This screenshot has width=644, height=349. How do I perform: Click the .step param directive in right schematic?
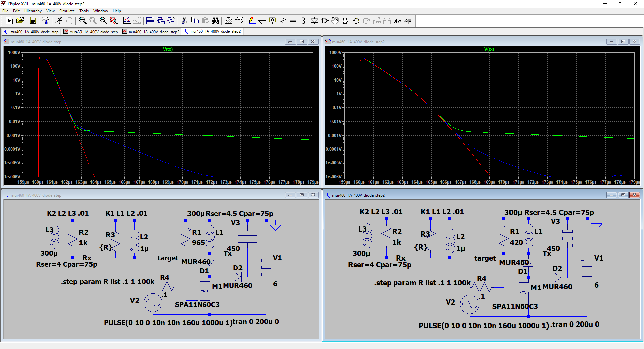pos(422,283)
